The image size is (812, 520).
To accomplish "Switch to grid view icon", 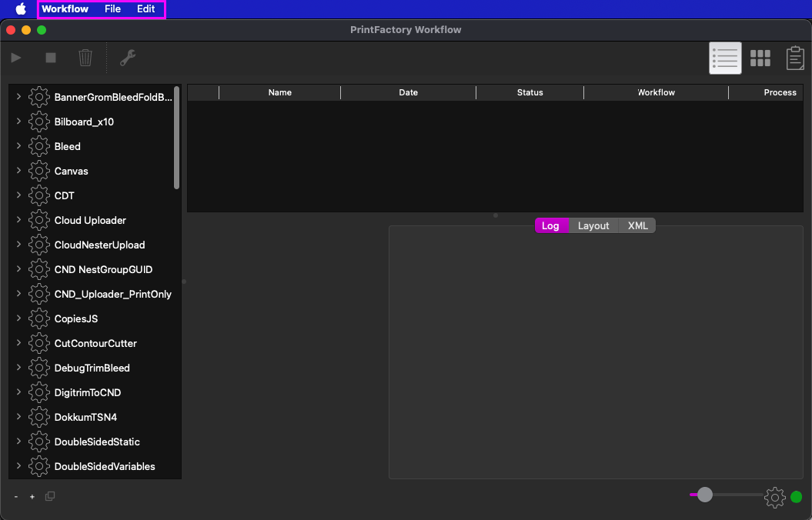I will click(760, 58).
